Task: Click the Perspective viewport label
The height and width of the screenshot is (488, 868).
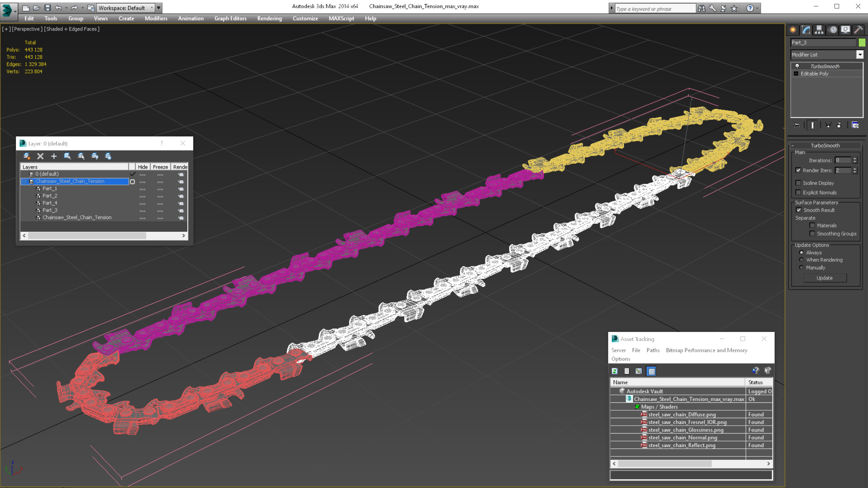Action: coord(27,29)
